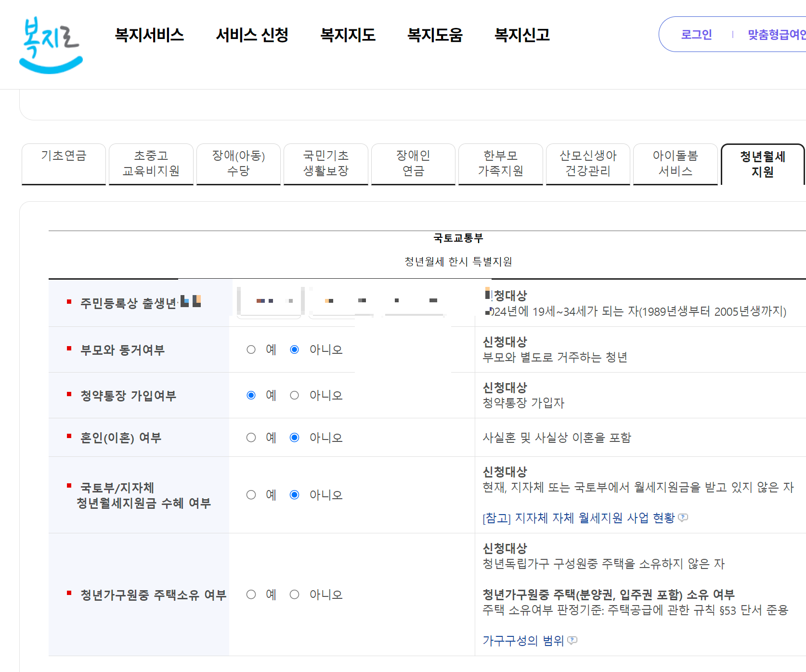
Task: Switch to the 초중고 교육비지원 tab
Action: point(151,164)
